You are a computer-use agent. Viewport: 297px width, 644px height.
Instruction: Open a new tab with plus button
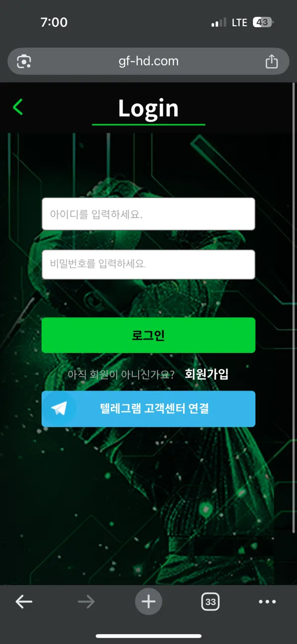[x=148, y=602]
